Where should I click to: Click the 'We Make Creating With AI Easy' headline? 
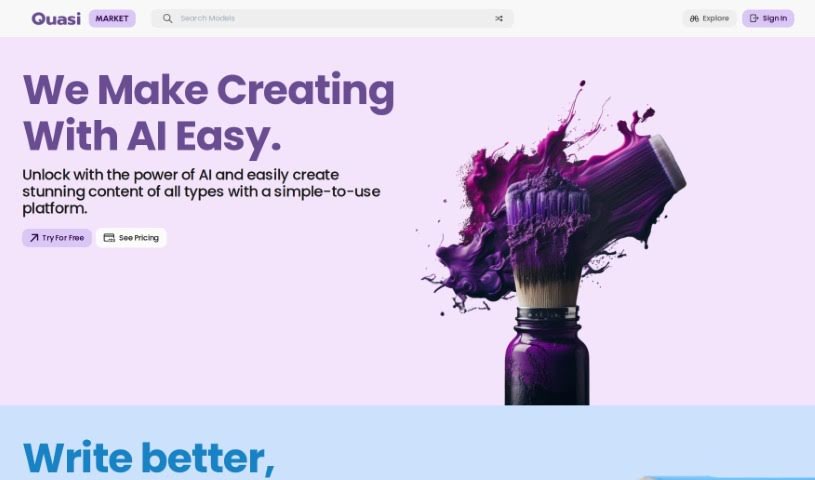pyautogui.click(x=208, y=113)
